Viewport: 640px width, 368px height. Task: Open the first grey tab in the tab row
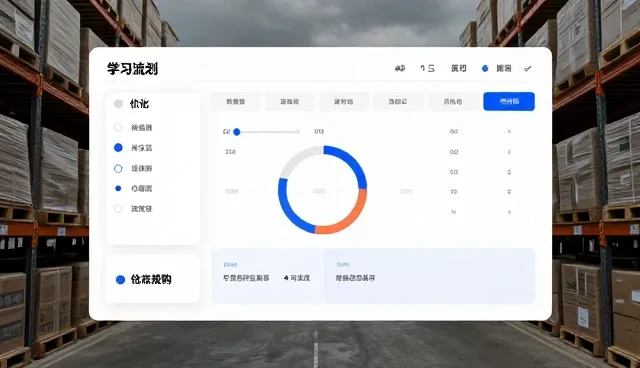235,102
